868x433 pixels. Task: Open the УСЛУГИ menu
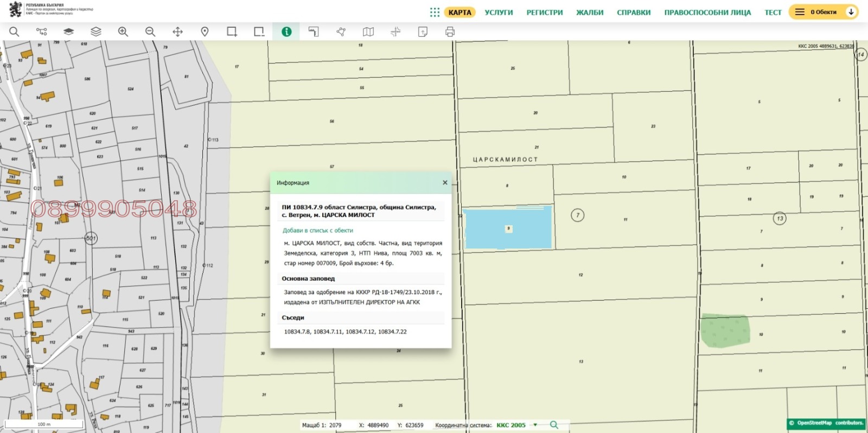[499, 12]
